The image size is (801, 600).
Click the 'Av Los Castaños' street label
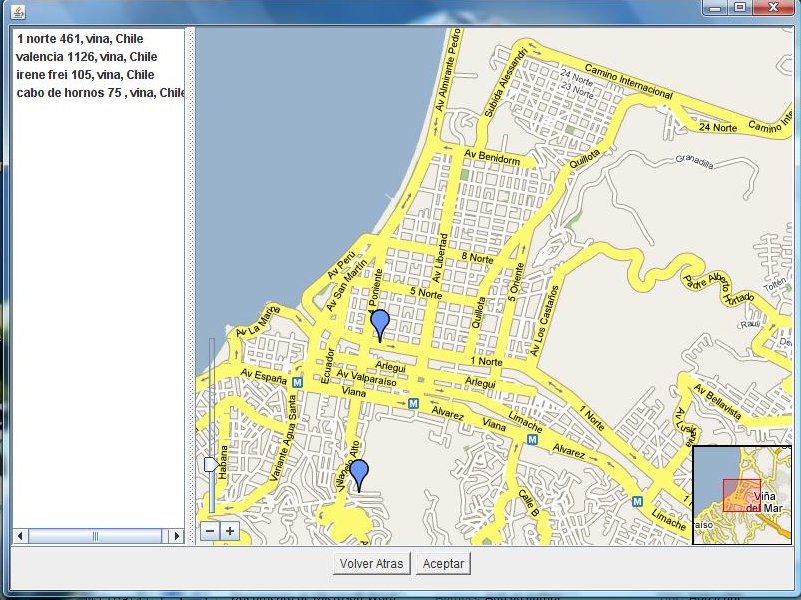[544, 321]
